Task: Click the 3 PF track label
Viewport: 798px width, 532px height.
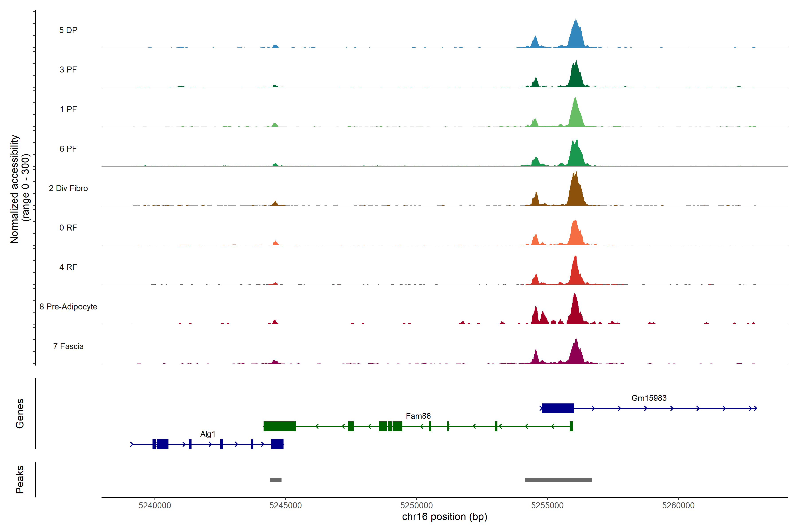Action: pyautogui.click(x=68, y=70)
